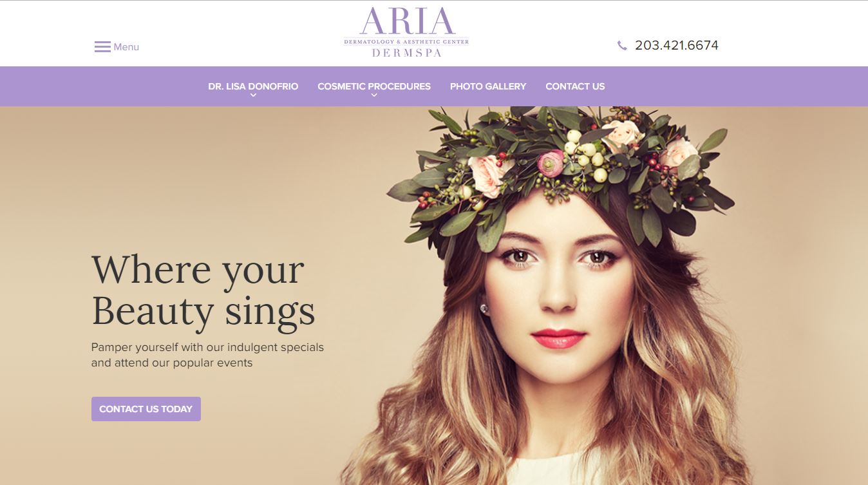This screenshot has height=485, width=868.
Task: Click the ARIA logo lettering
Action: (x=407, y=21)
